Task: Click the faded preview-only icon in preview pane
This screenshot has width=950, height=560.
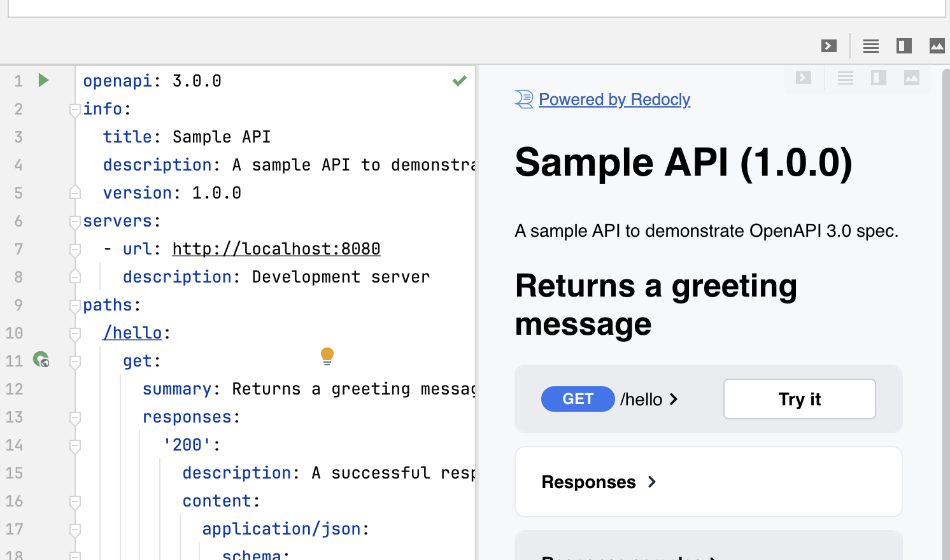Action: coord(912,78)
